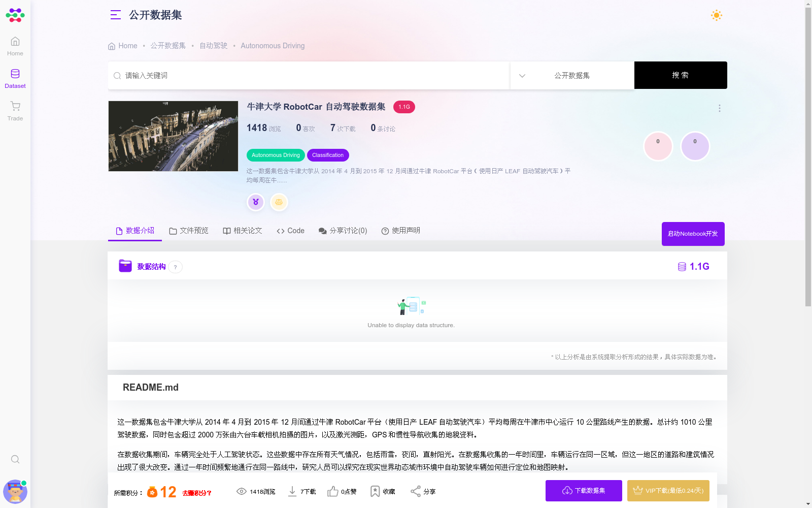
Task: Click the Home breadcrumb link
Action: point(123,46)
